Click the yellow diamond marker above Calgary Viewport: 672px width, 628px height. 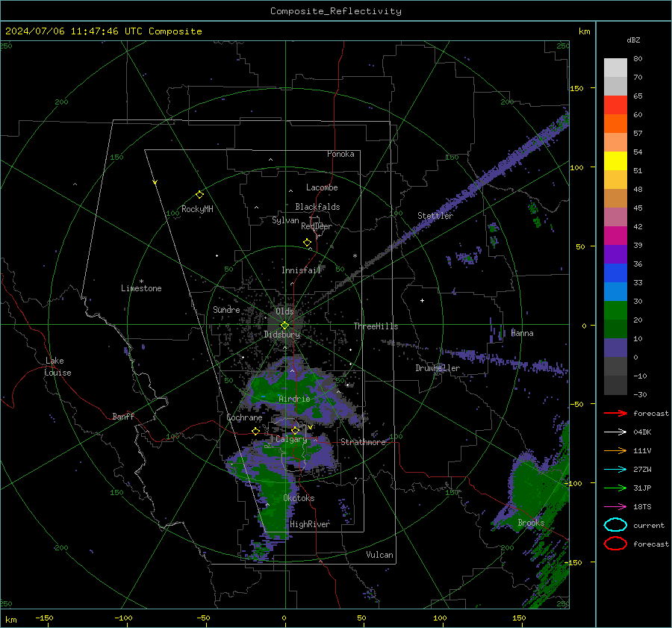295,430
